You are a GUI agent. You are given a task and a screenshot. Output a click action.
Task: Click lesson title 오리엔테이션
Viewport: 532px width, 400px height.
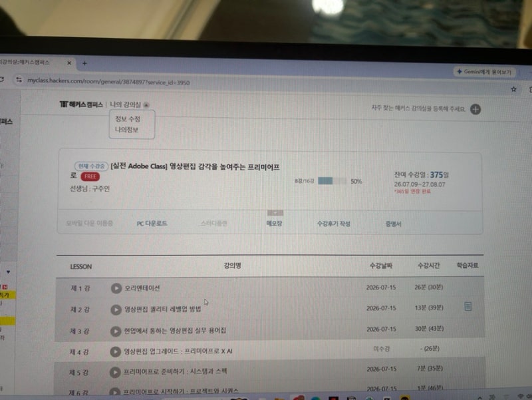click(x=142, y=288)
